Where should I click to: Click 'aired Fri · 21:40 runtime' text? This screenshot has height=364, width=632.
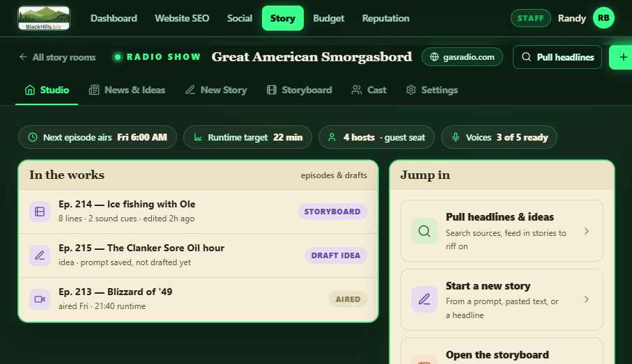point(102,306)
